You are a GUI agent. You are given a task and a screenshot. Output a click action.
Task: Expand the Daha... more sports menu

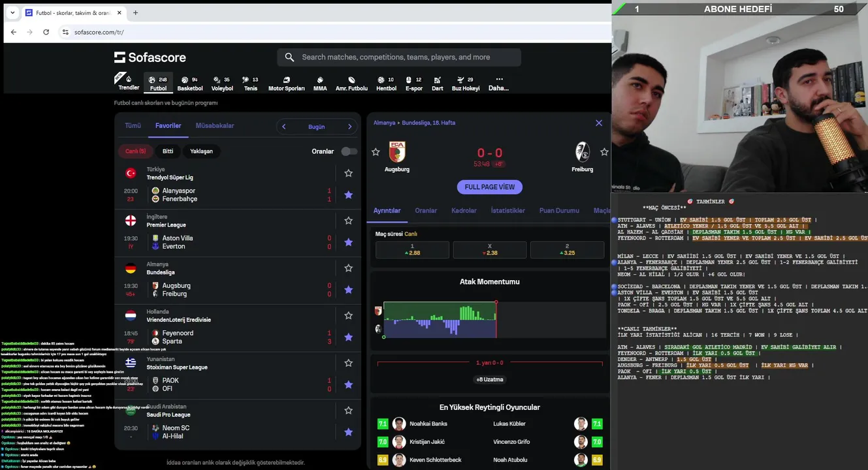point(498,82)
